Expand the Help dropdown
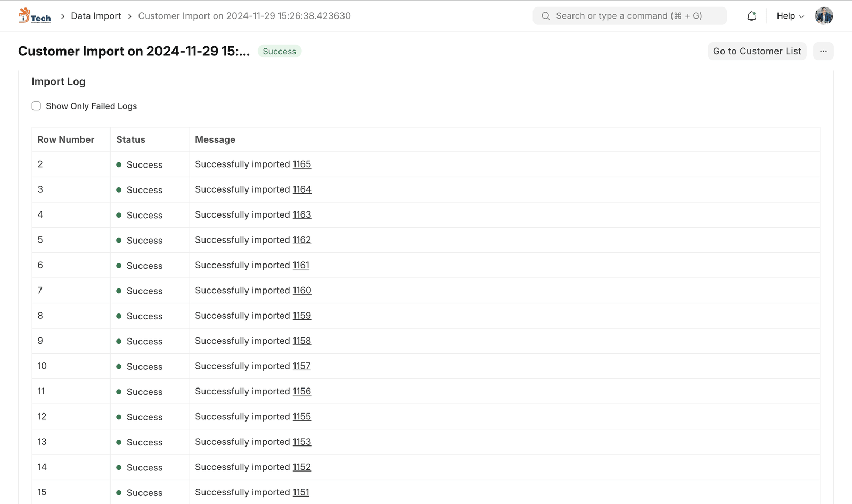852x504 pixels. 790,16
